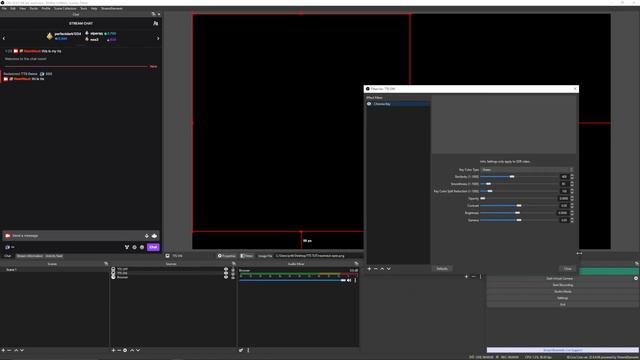
Task: Float the Audio Mixer dock with its pop-out icon
Action: (356, 264)
